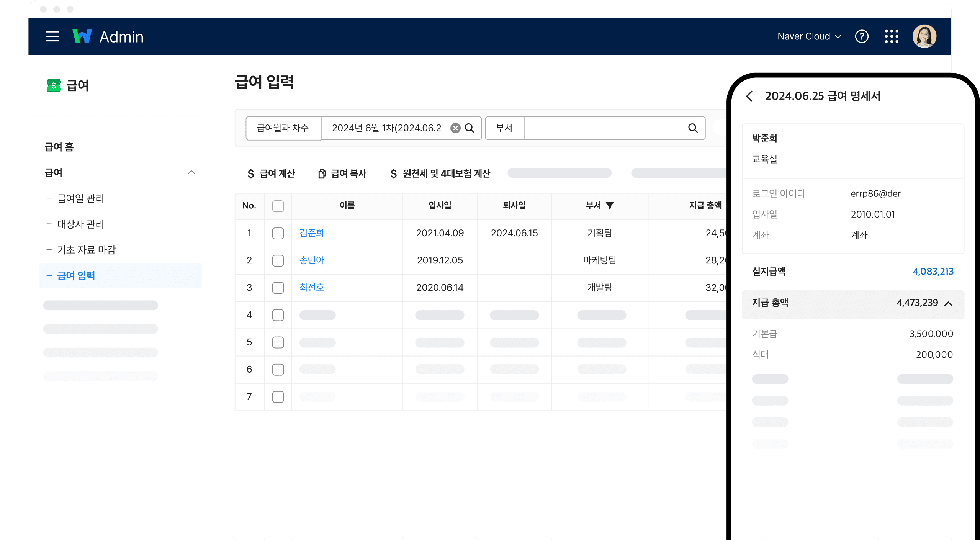Check the row for 김준희
Screen dimensions: 980x540
point(278,233)
